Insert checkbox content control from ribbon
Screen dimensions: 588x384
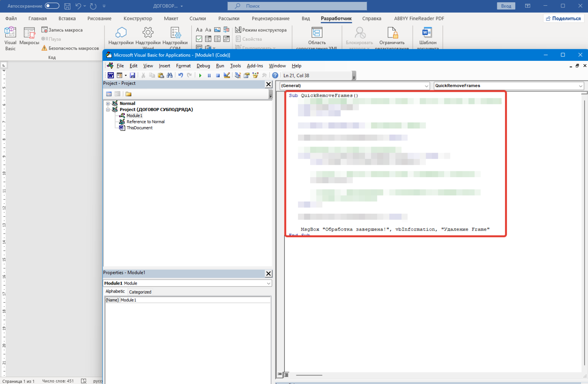tap(199, 39)
